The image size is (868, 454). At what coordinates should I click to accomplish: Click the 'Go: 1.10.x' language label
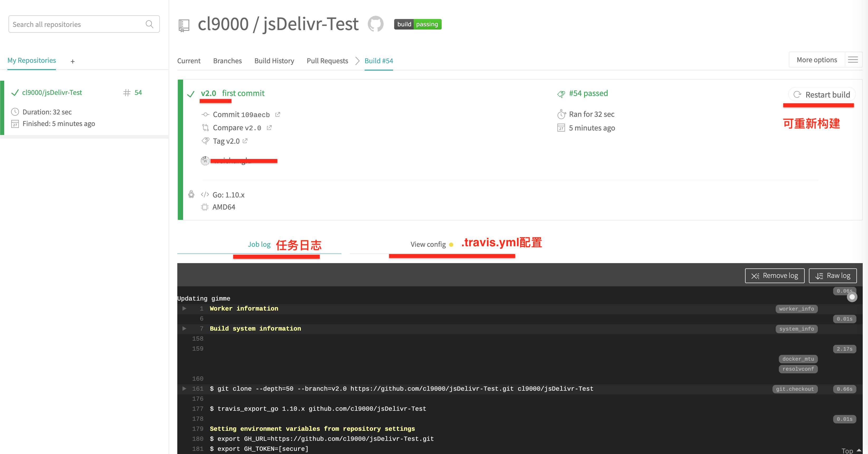coord(228,195)
